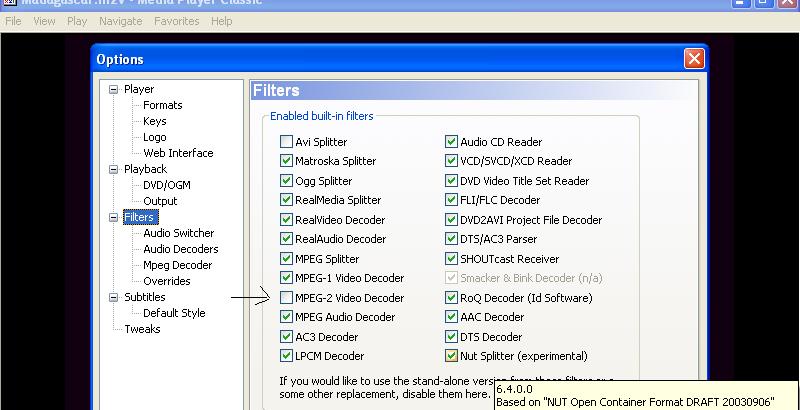
Task: Open the Keys options page
Action: point(155,121)
